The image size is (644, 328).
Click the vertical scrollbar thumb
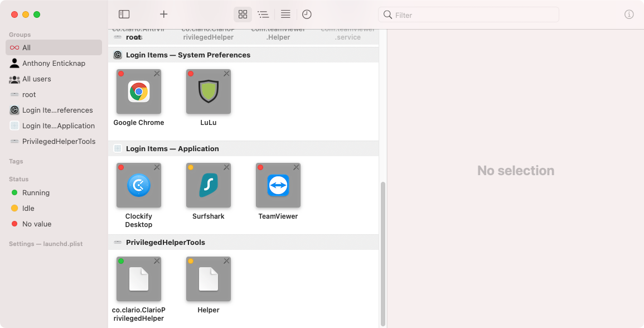pos(383,254)
